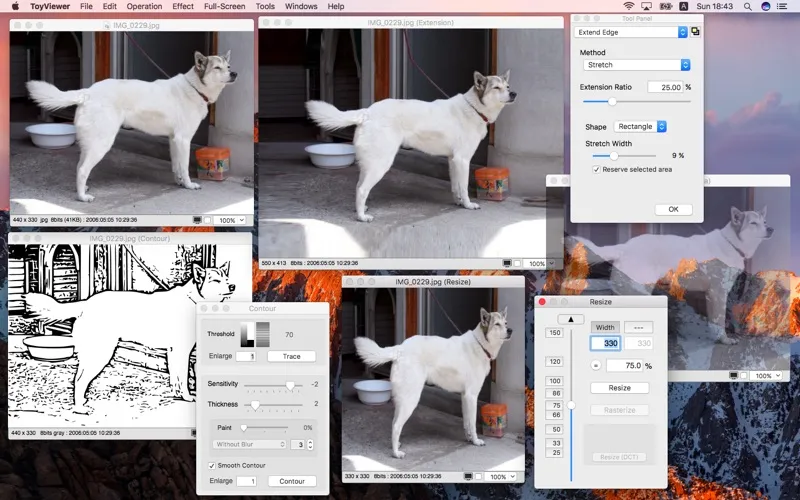This screenshot has width=800, height=500.
Task: Click the up-arrow button in Resize panel
Action: [x=570, y=319]
